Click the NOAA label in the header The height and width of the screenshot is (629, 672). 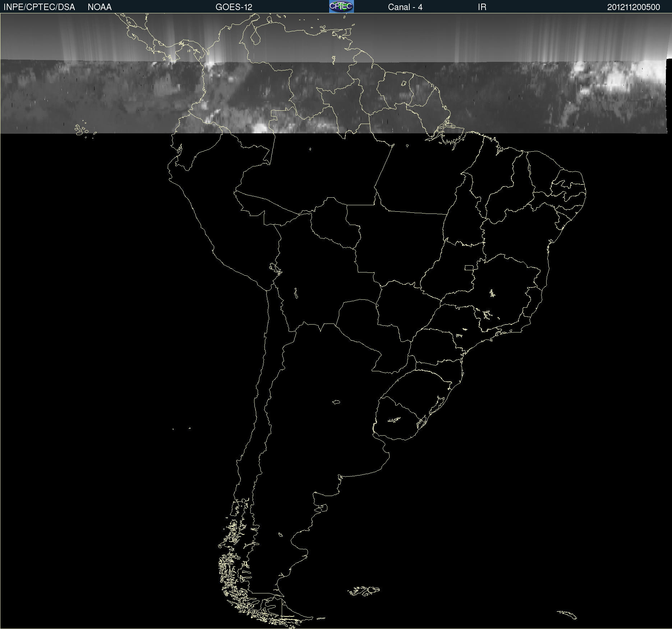(x=100, y=7)
